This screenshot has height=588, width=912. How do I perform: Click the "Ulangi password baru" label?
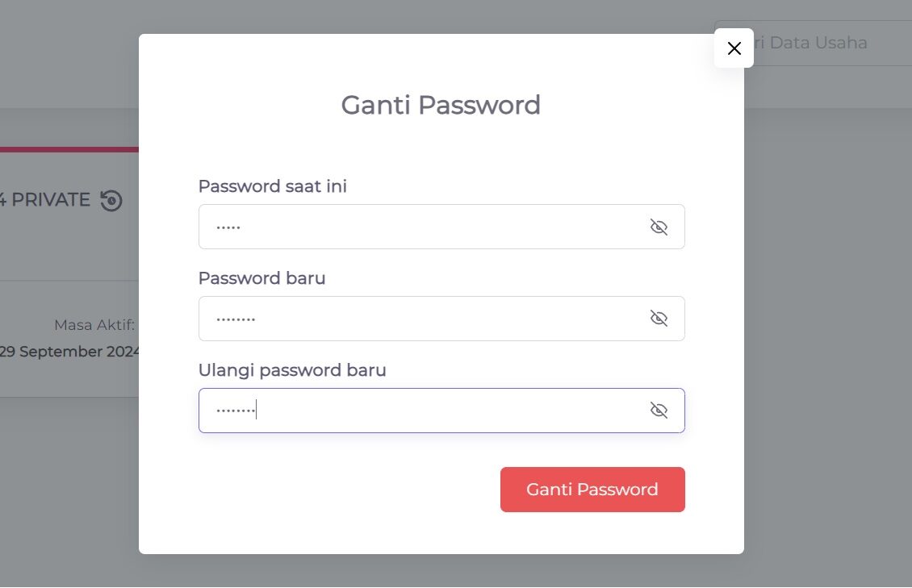(292, 370)
